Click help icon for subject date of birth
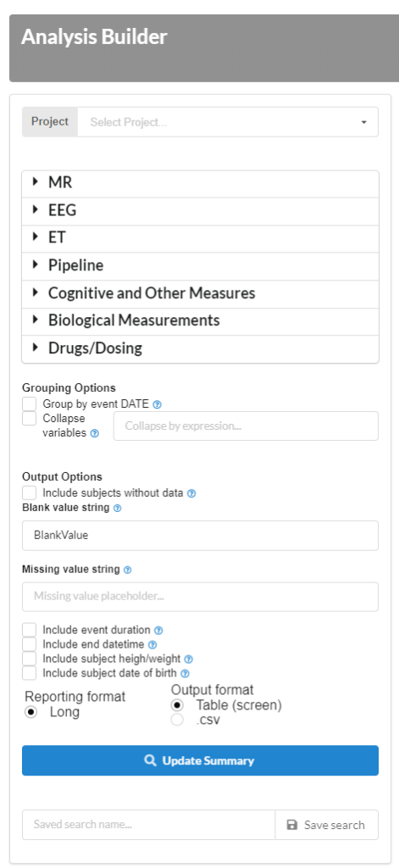The height and width of the screenshot is (868, 399). (186, 674)
